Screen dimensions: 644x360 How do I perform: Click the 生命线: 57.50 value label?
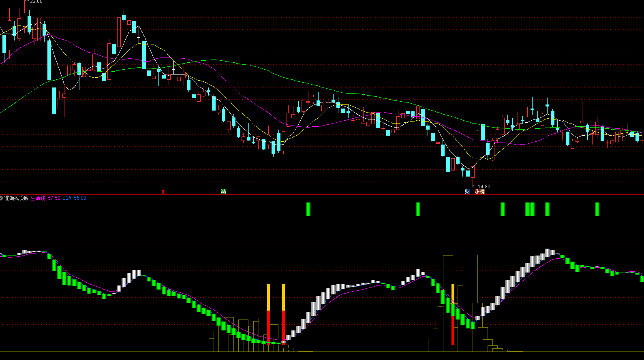[45, 198]
